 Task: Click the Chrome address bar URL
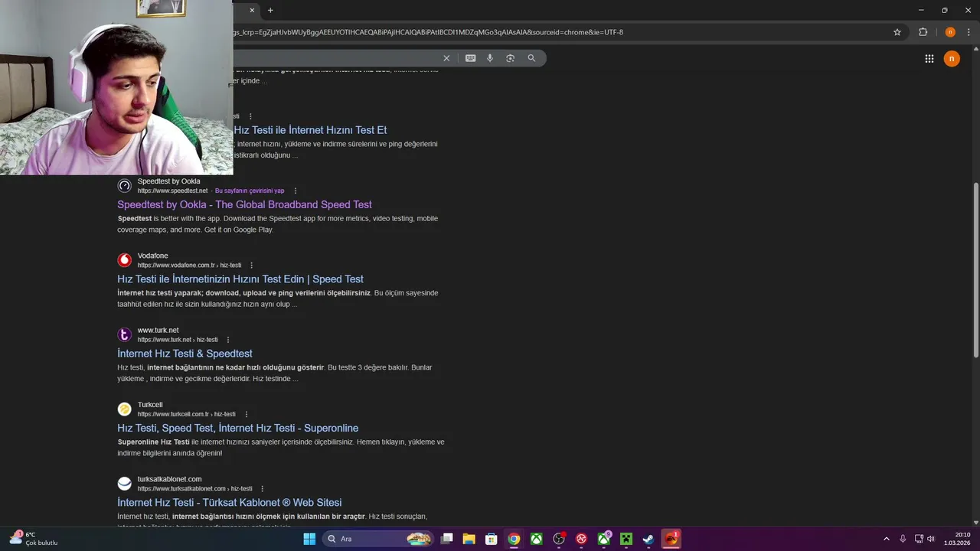click(x=429, y=32)
